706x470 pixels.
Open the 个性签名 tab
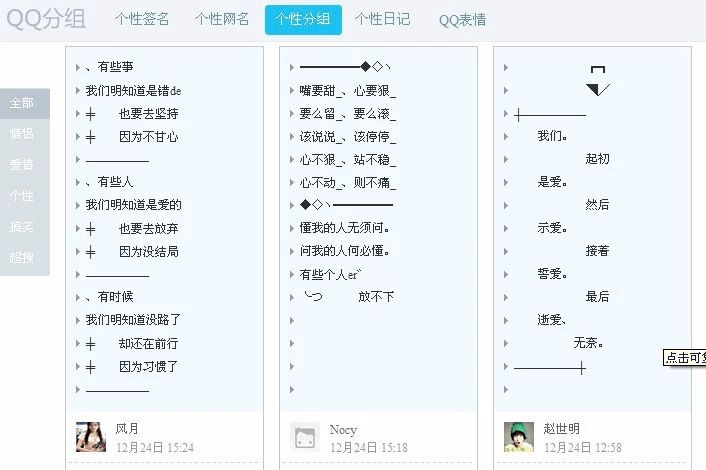click(x=142, y=19)
